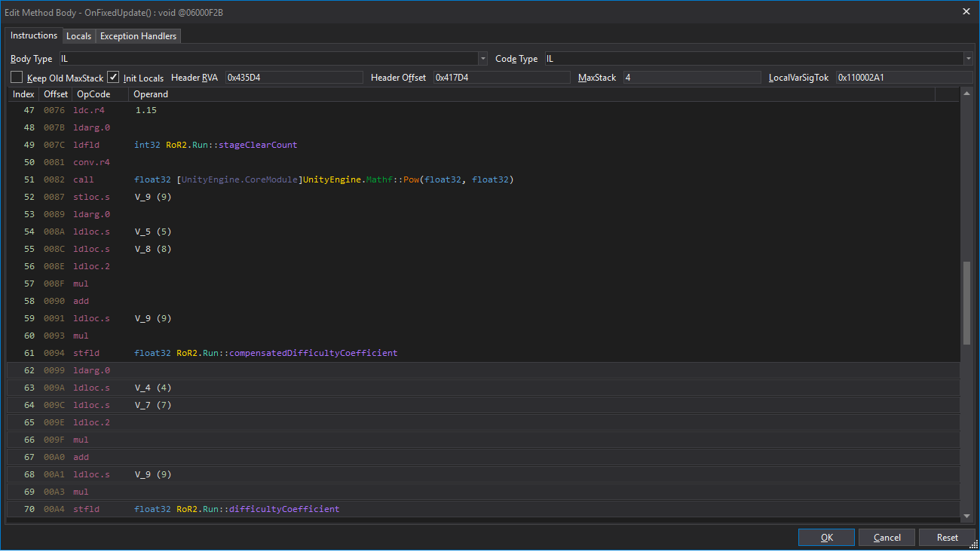Image resolution: width=980 pixels, height=552 pixels.
Task: Click the Operand column header
Action: tap(531, 94)
